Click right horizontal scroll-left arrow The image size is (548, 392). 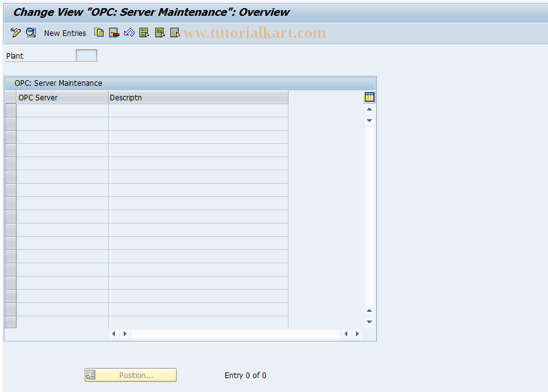tap(346, 334)
